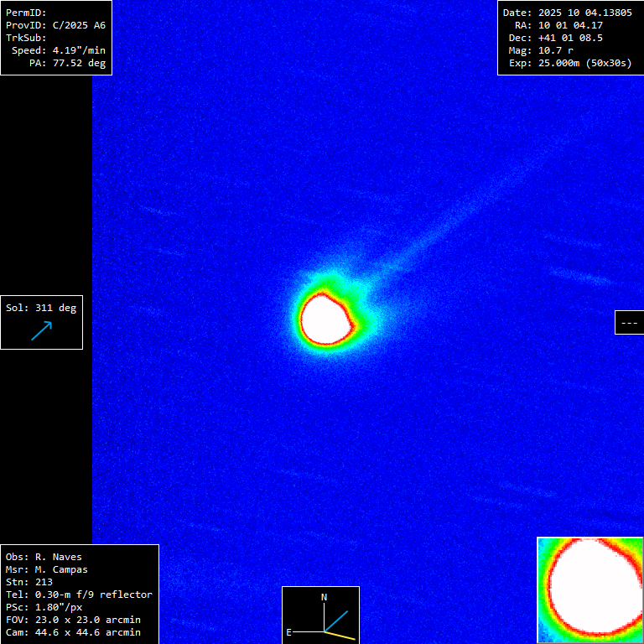644x644 pixels.
Task: Click the Exp 25.000m (50x30s) line
Action: (x=569, y=63)
